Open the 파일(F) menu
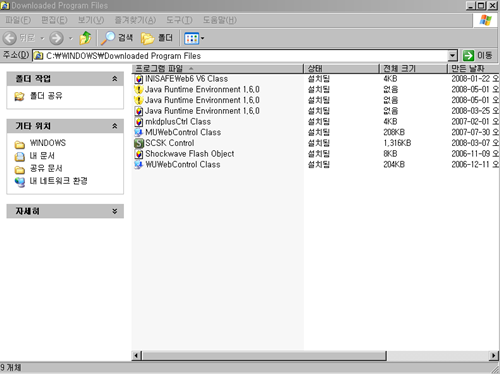500x374 pixels. pyautogui.click(x=18, y=20)
